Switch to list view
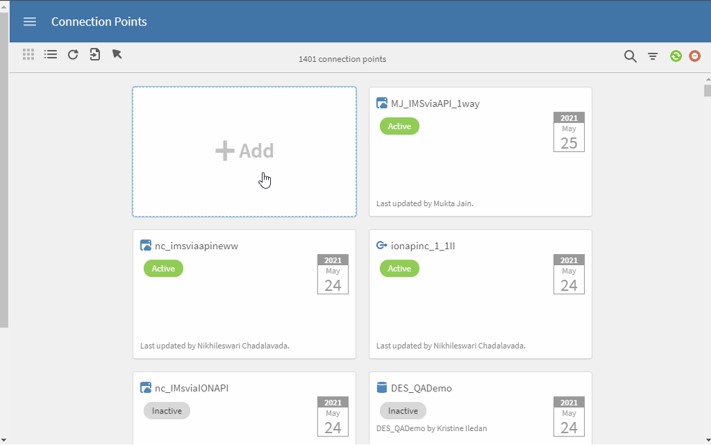Image resolution: width=711 pixels, height=445 pixels. (x=50, y=54)
